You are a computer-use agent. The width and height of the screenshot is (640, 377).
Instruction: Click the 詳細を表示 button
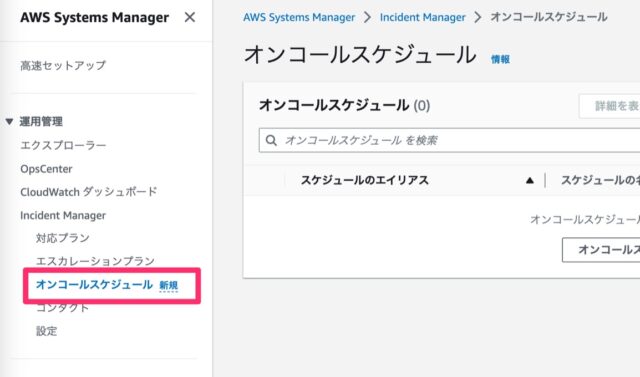pyautogui.click(x=609, y=106)
